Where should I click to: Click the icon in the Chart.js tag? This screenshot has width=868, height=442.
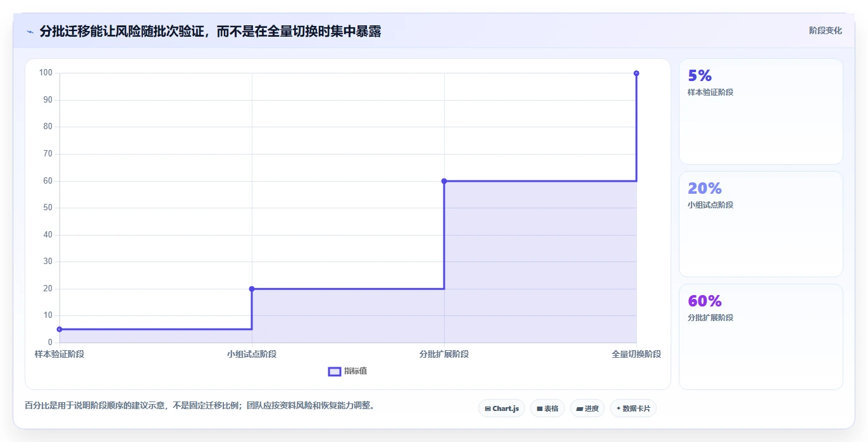(x=488, y=409)
